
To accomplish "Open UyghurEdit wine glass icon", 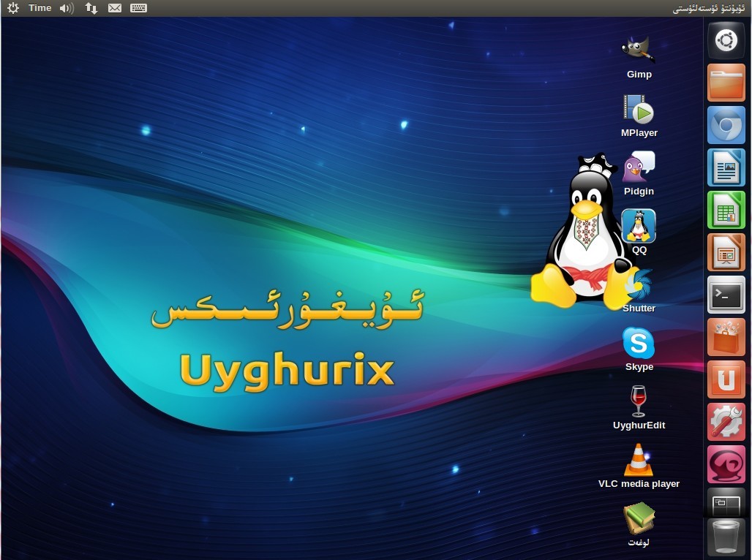I will (x=639, y=401).
